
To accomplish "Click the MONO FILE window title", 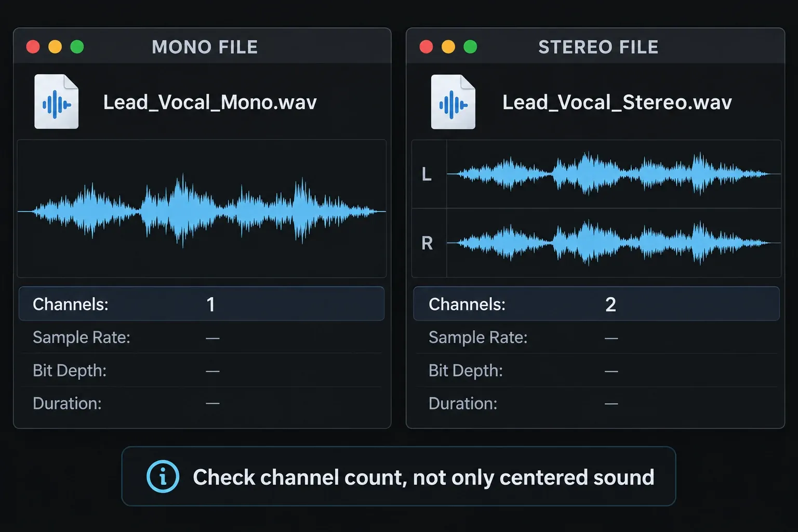I will [205, 47].
